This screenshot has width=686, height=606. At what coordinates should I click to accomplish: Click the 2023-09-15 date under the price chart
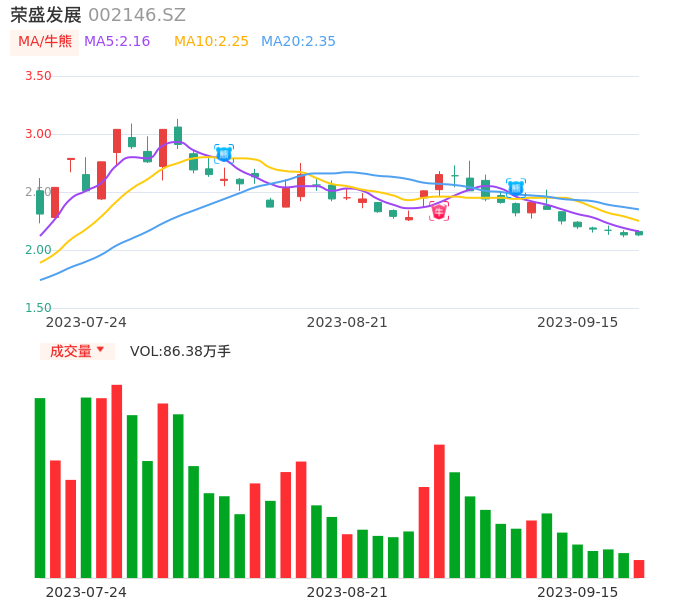578,323
